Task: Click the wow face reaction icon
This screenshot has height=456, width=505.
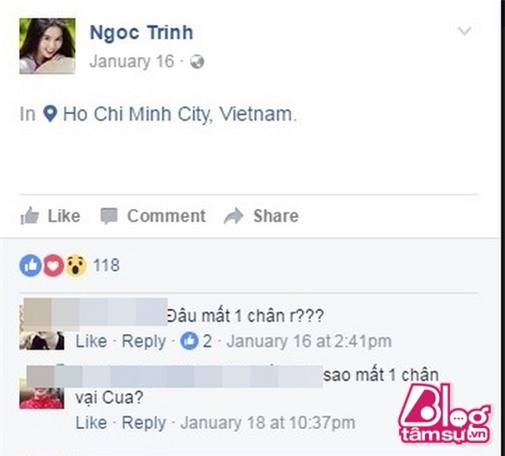Action: click(76, 265)
